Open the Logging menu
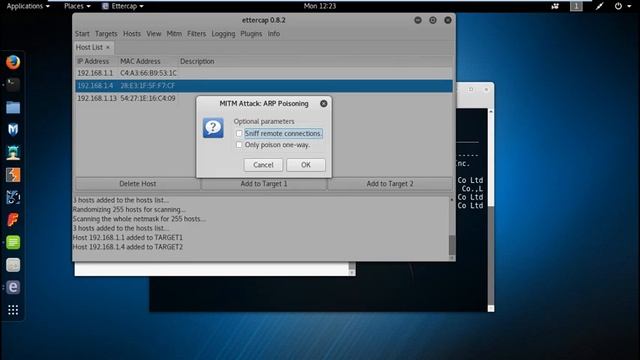 pyautogui.click(x=223, y=34)
